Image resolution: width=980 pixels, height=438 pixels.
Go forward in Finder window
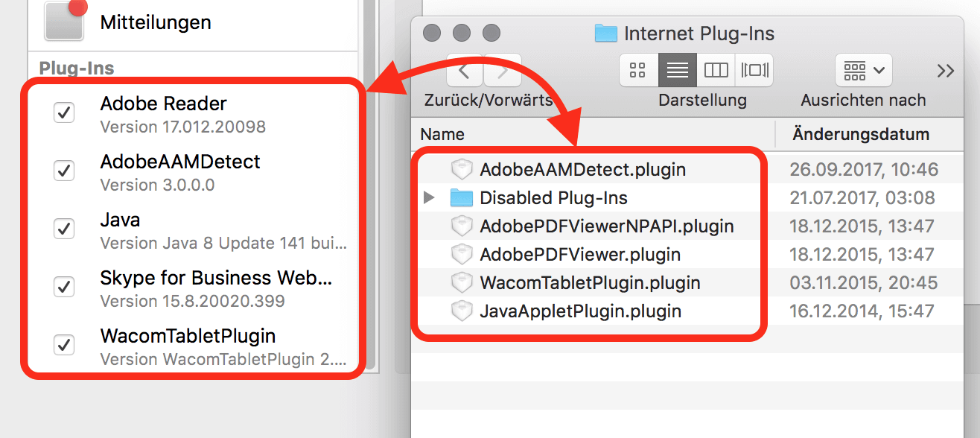click(x=503, y=71)
